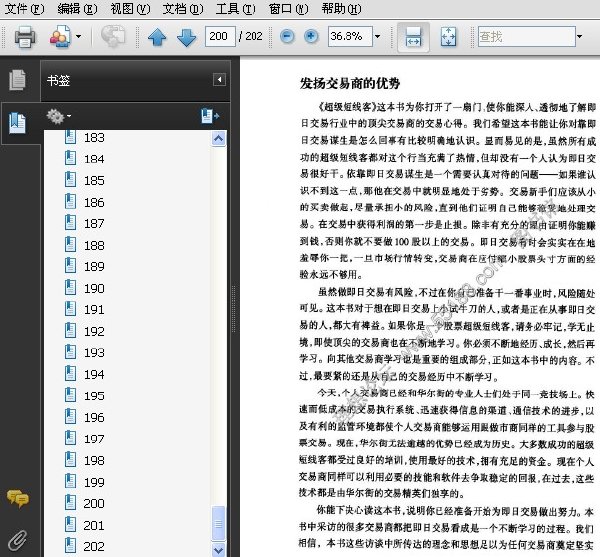Toggle the Bookmarks panel button
Screen dimensions: 600x557
pos(18,123)
